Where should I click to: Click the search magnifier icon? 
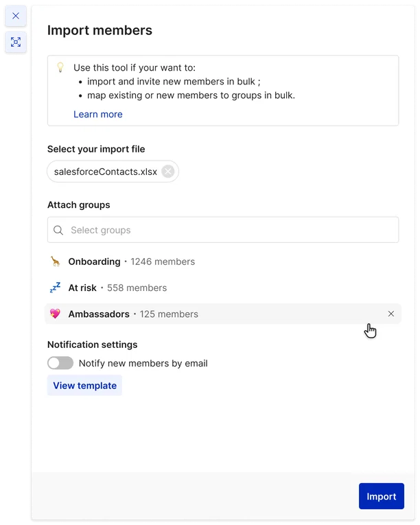(58, 230)
